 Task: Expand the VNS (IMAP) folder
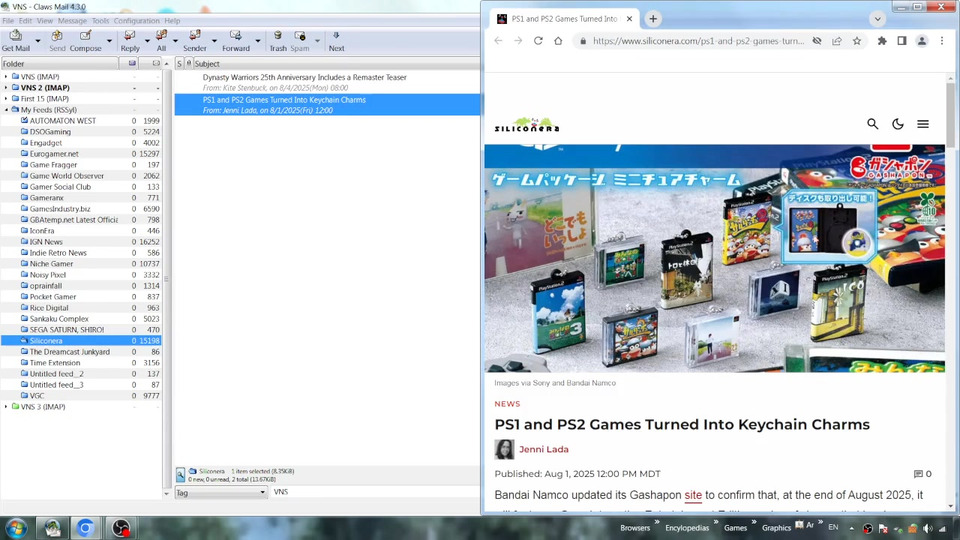coord(6,77)
